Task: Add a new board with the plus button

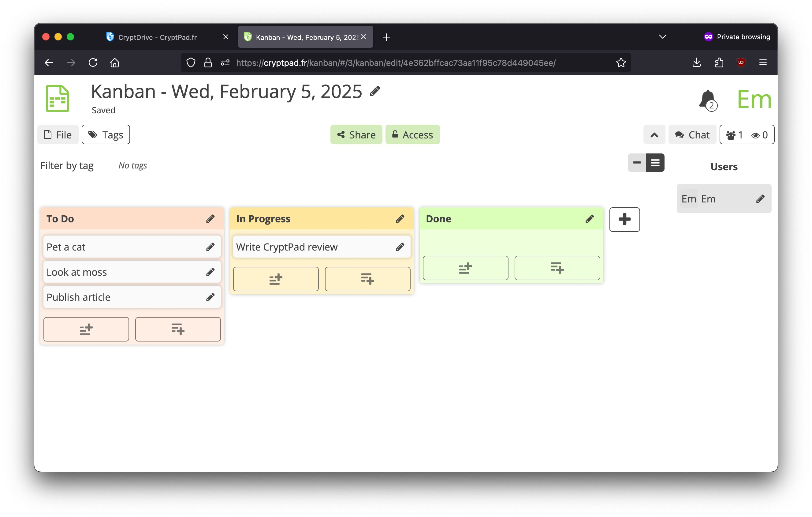Action: (x=624, y=219)
